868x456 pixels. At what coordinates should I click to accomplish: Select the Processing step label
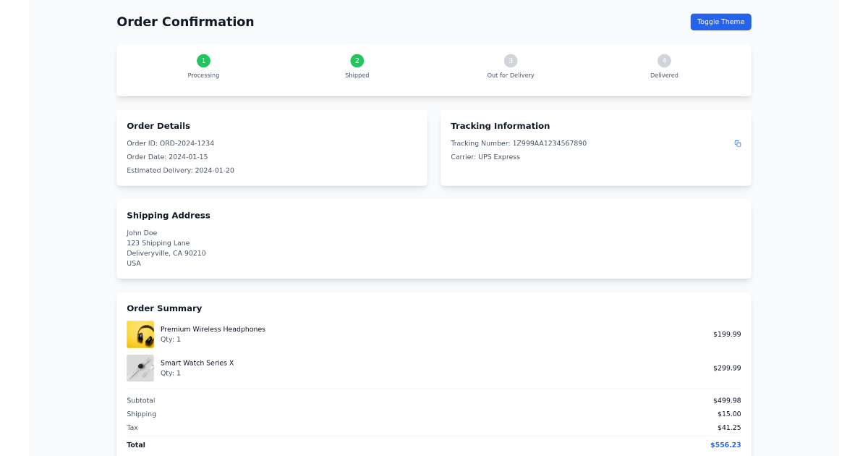[203, 75]
